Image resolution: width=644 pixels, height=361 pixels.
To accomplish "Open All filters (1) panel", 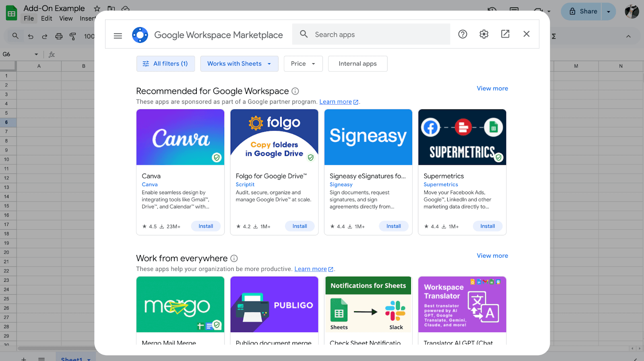I will [165, 64].
